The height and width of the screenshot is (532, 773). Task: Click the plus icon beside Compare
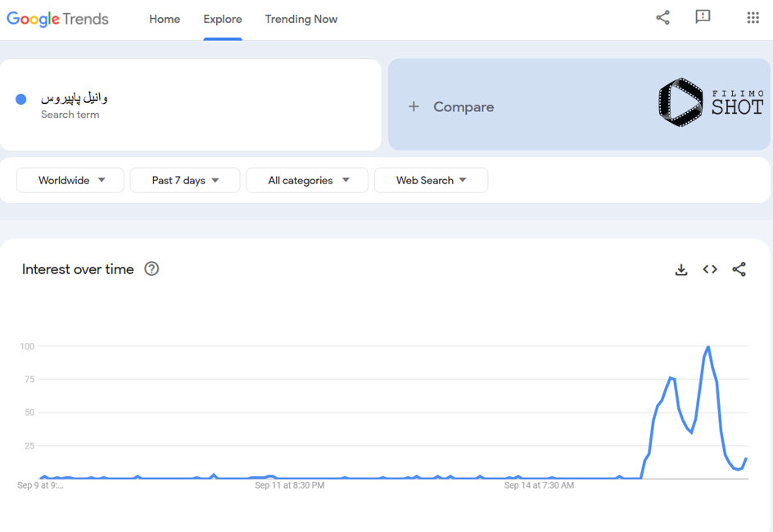click(414, 106)
